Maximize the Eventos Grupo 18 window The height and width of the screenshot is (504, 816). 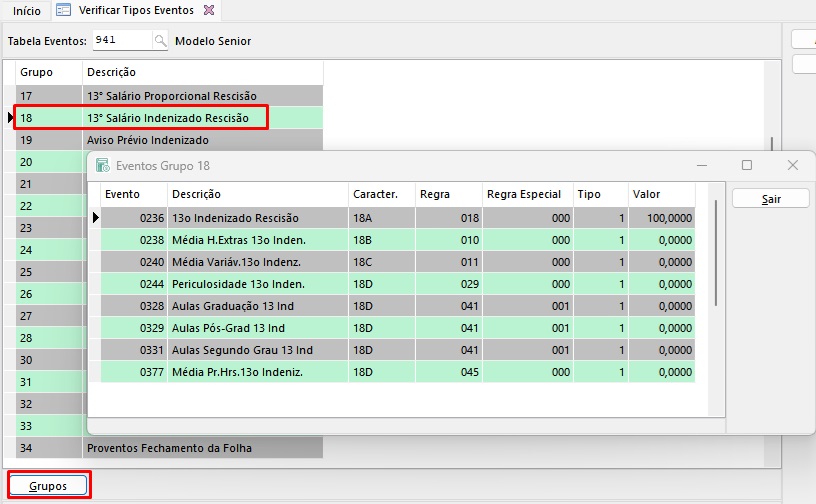click(x=747, y=165)
